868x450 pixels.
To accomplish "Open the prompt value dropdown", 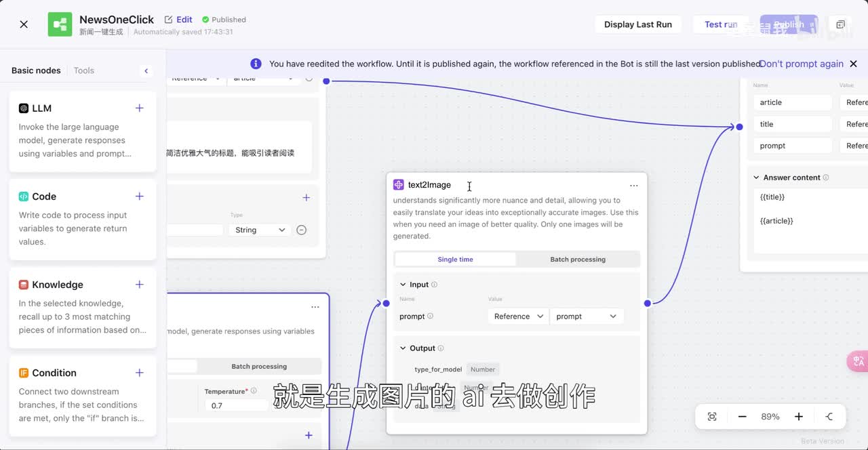I will pos(586,316).
